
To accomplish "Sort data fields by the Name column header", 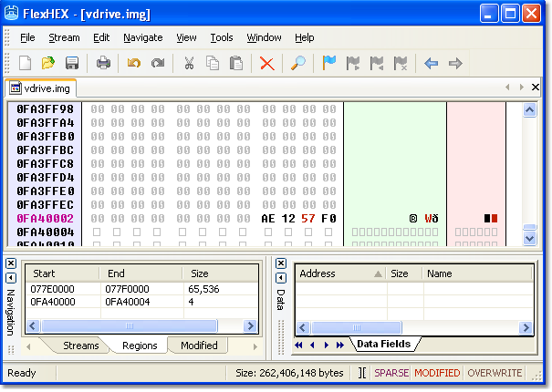I will (x=477, y=273).
